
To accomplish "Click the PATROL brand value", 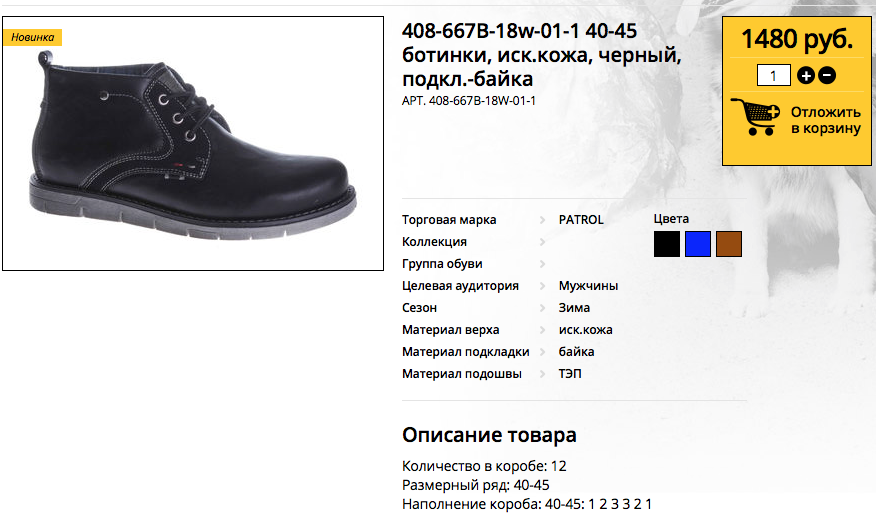I will click(581, 220).
